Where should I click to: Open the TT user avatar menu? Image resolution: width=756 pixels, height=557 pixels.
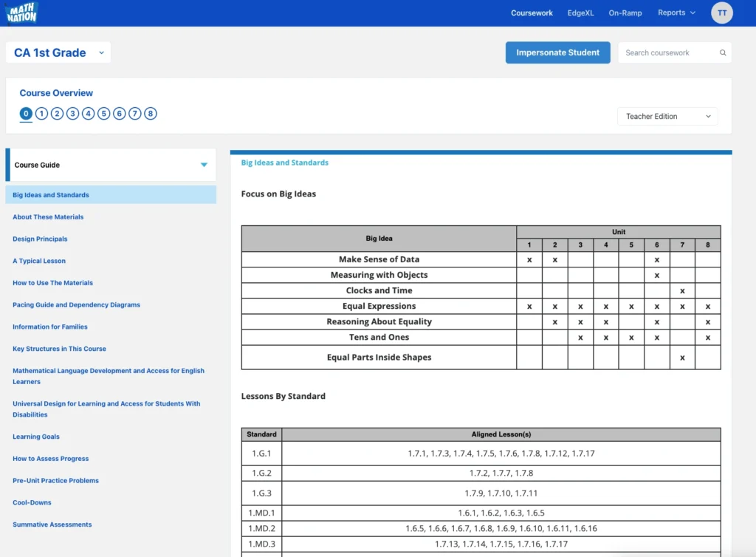click(721, 13)
